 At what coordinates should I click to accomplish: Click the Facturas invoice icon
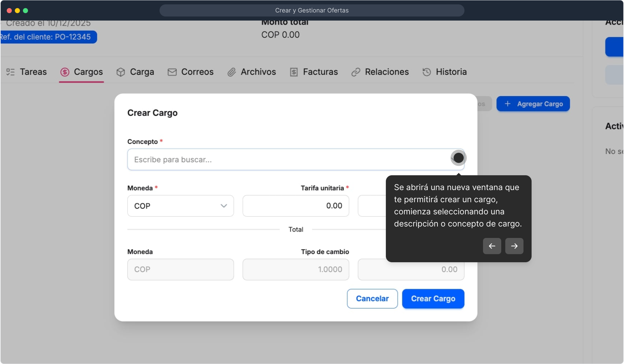coord(294,72)
